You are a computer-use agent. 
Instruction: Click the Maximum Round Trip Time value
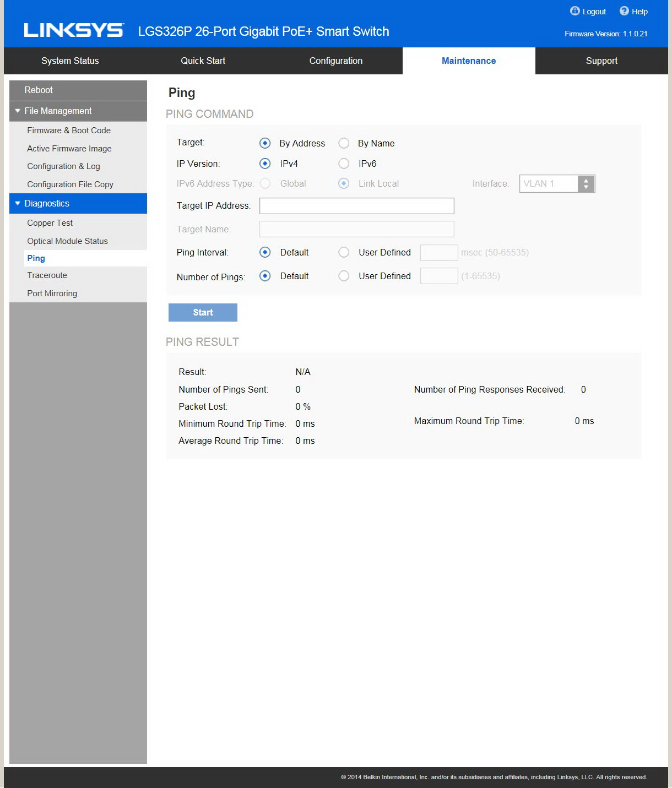584,421
